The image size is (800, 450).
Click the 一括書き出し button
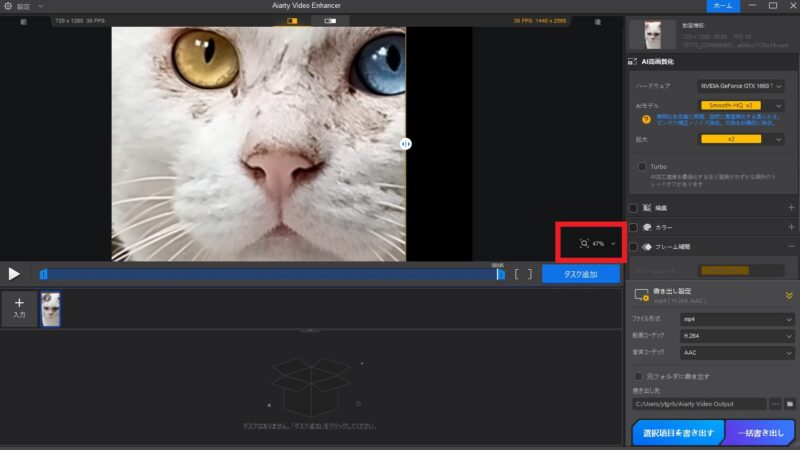759,433
